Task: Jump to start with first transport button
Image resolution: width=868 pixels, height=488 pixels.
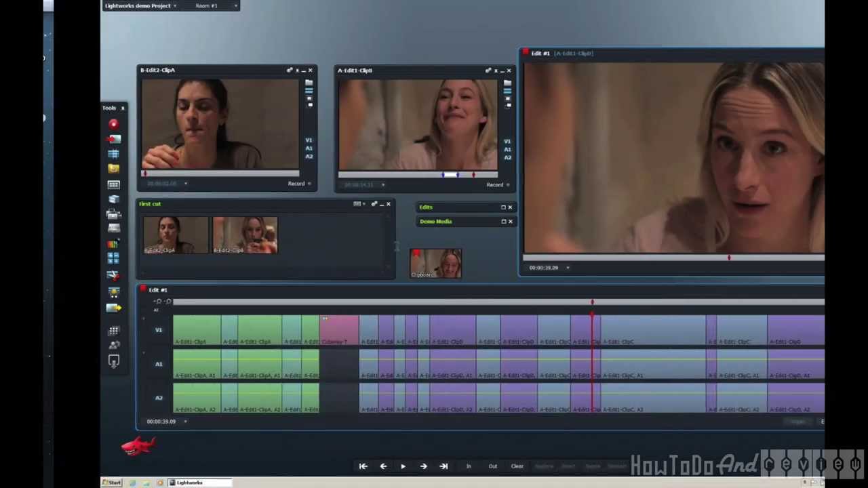Action: coord(363,466)
